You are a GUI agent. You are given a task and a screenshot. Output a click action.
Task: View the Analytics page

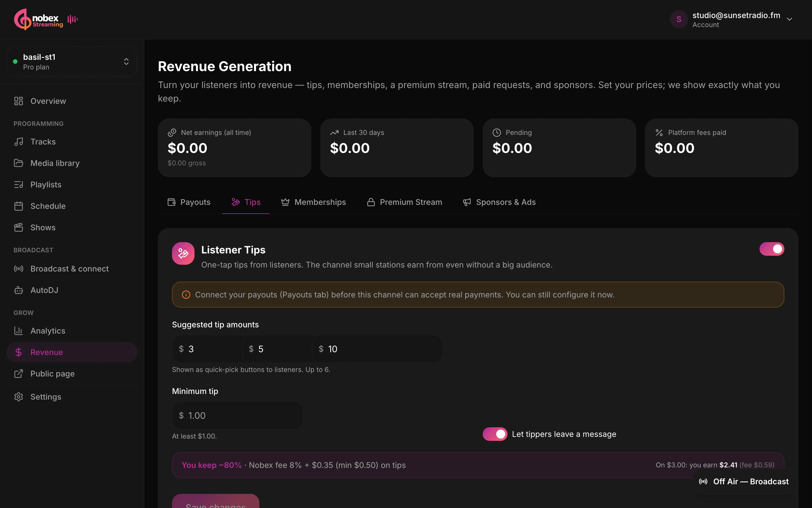(72, 331)
